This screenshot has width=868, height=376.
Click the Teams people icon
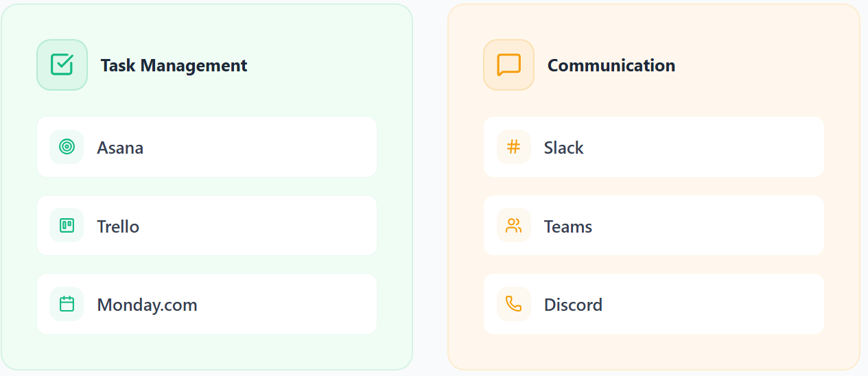click(x=513, y=226)
